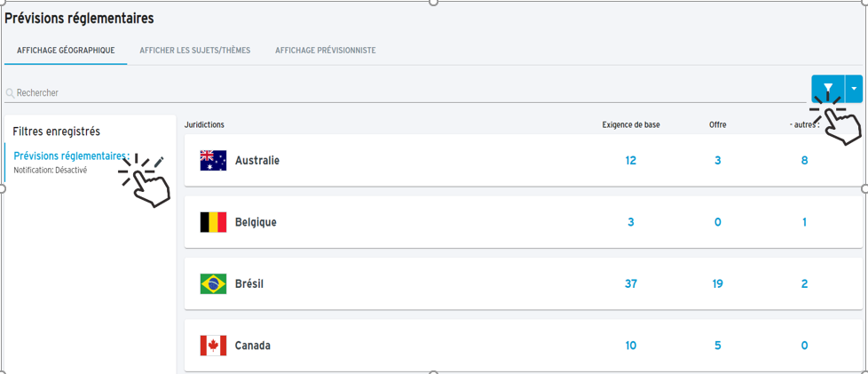This screenshot has height=374, width=868.
Task: Switch to Affichage géographique tab
Action: (66, 51)
